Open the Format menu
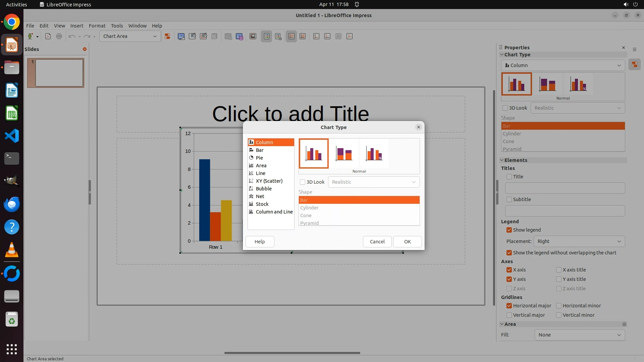The image size is (644, 362). (x=97, y=25)
